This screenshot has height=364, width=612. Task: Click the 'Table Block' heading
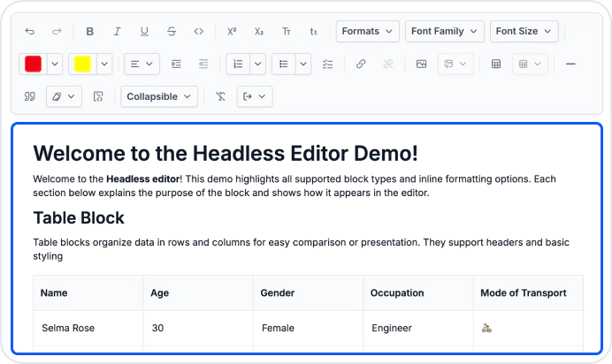point(79,218)
